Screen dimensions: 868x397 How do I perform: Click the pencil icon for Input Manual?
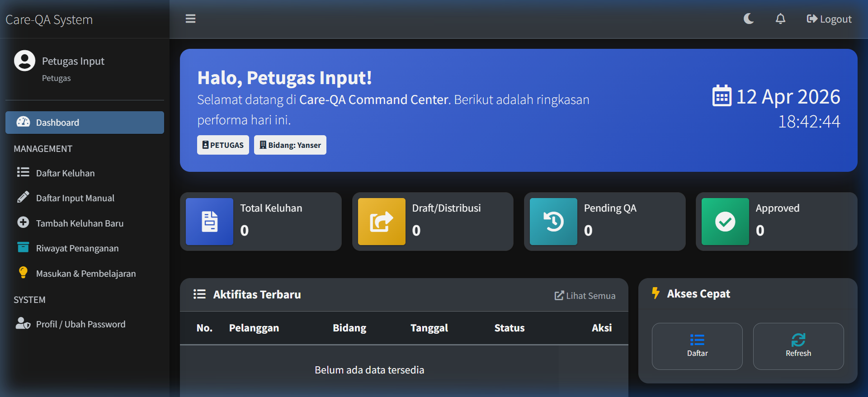pos(23,197)
